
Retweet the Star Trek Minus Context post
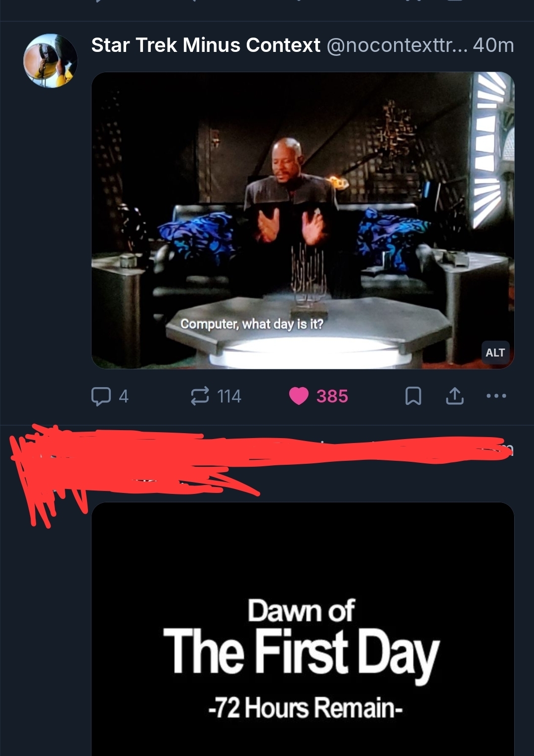pyautogui.click(x=200, y=396)
